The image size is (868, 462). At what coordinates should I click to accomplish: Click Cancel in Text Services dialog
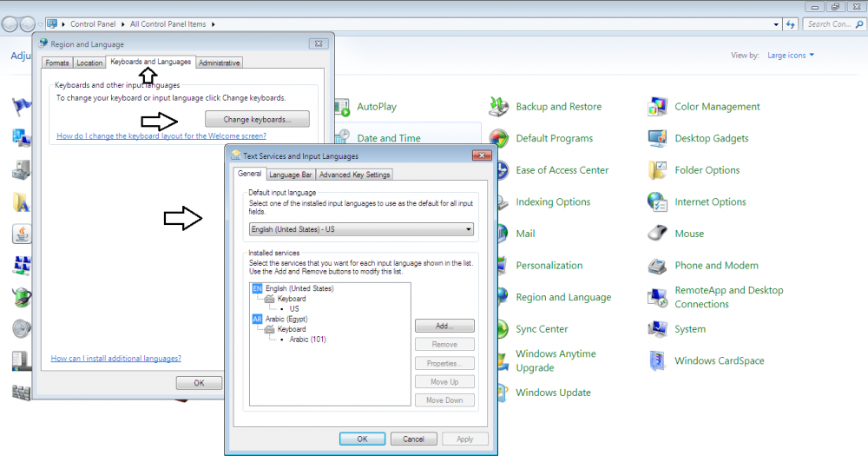pyautogui.click(x=413, y=439)
